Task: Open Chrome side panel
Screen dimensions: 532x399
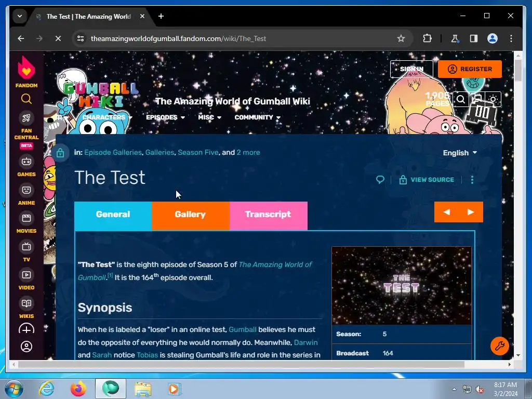Action: tap(474, 38)
